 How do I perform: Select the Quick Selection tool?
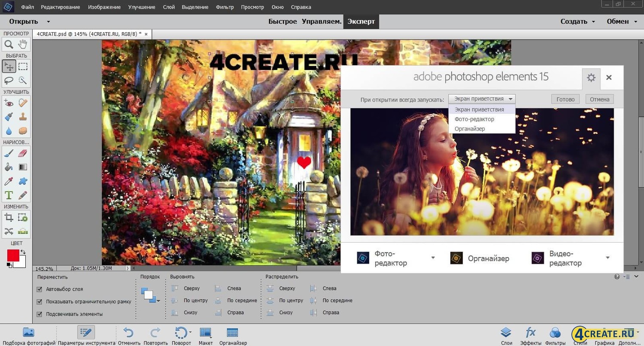click(23, 80)
